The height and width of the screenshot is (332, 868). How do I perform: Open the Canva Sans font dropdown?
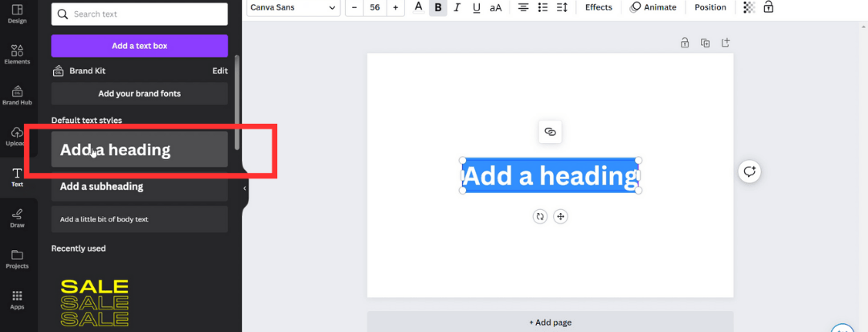pyautogui.click(x=293, y=8)
